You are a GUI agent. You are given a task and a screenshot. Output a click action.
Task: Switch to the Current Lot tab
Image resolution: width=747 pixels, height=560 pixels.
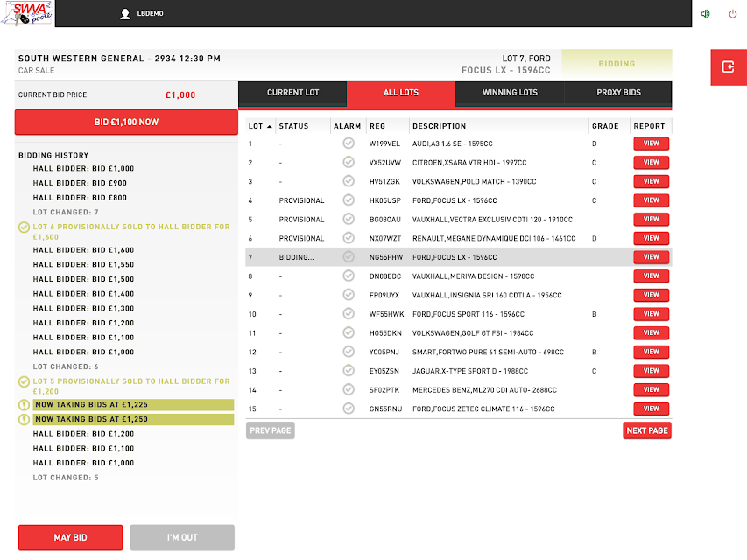[x=292, y=93]
